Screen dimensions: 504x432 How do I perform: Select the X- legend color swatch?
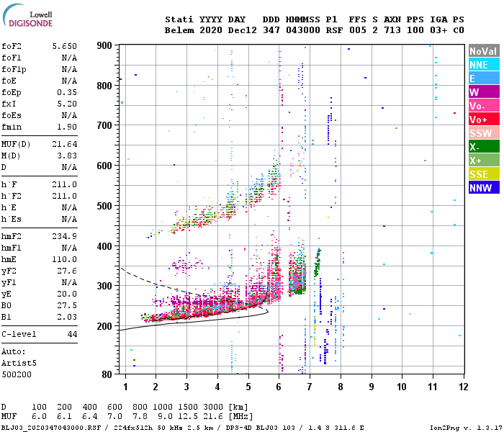[484, 147]
